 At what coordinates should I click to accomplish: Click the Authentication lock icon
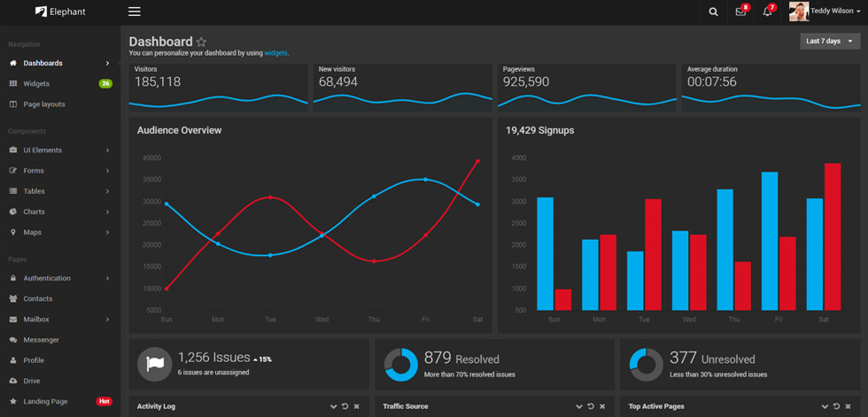(13, 278)
